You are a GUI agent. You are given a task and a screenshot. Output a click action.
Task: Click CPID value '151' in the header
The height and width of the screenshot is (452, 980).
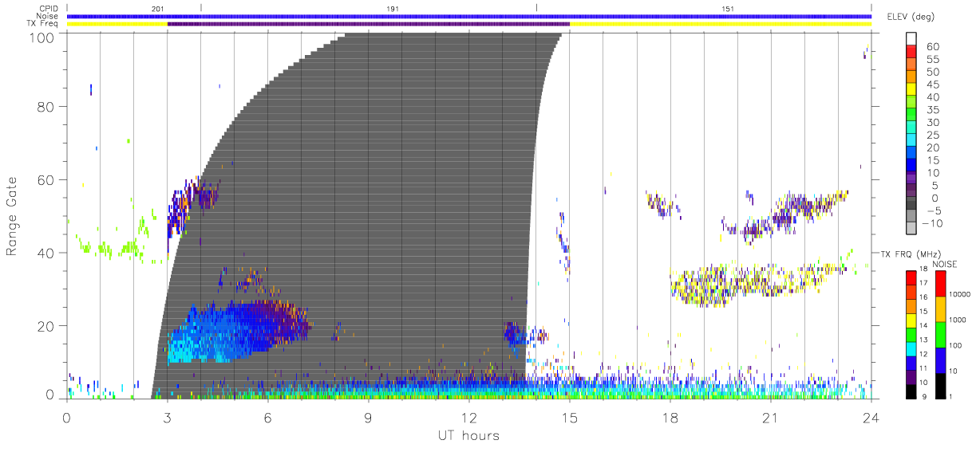[x=728, y=8]
